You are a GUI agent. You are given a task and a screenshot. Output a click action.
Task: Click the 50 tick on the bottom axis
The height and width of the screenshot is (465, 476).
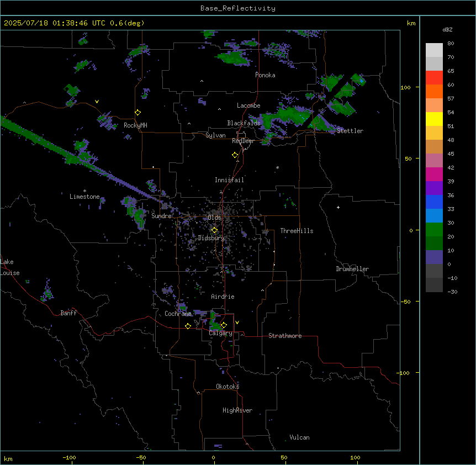pos(284,457)
